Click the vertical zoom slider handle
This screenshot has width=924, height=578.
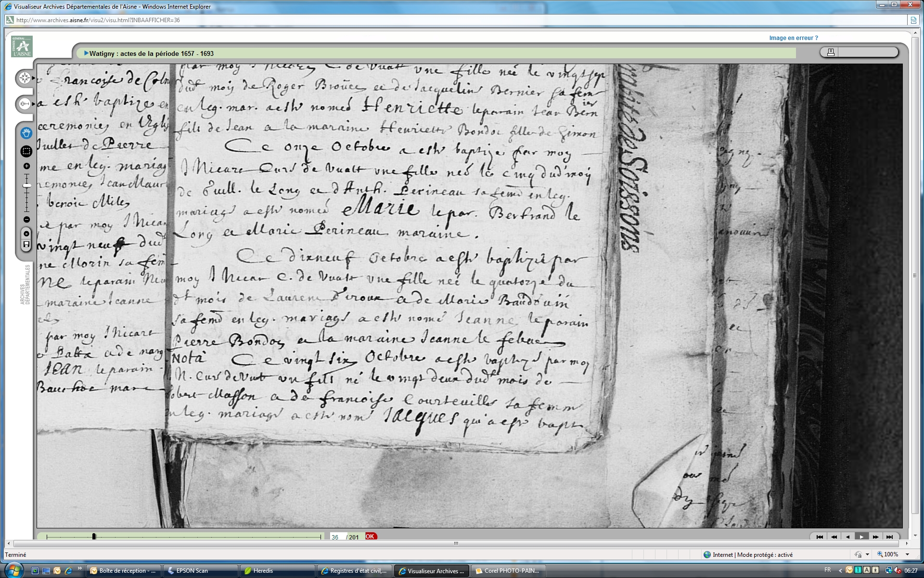(x=27, y=185)
